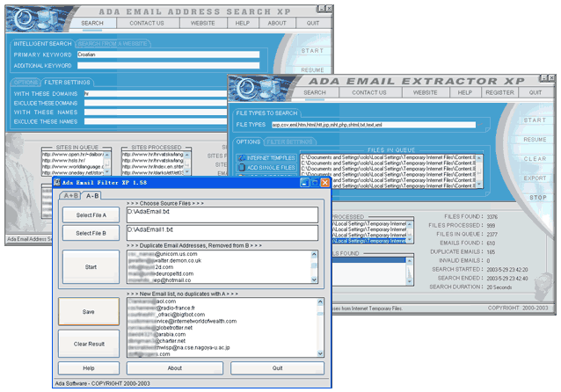Click the FILE TYPES input field

point(374,125)
